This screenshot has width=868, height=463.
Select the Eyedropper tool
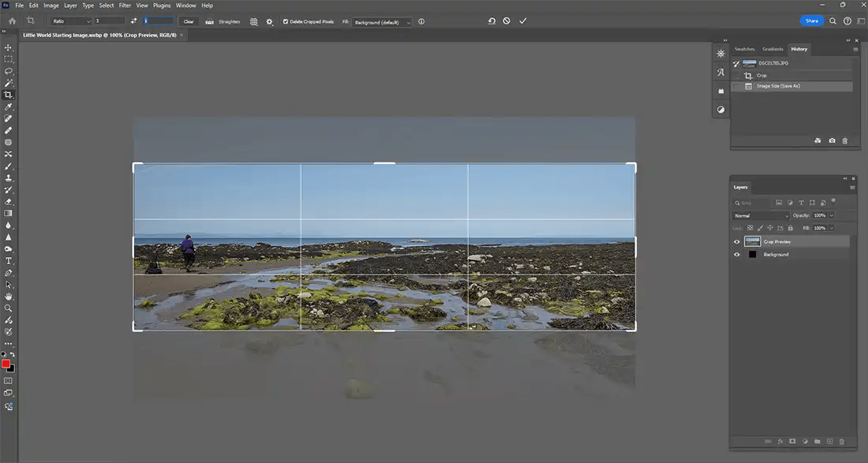[9, 106]
